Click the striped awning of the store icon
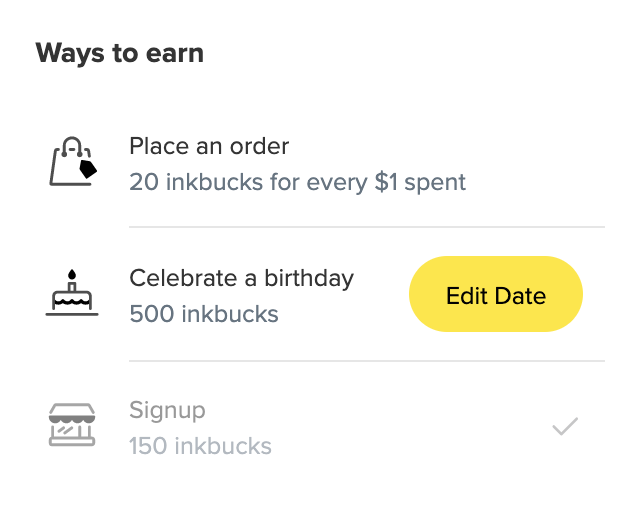 pyautogui.click(x=72, y=412)
